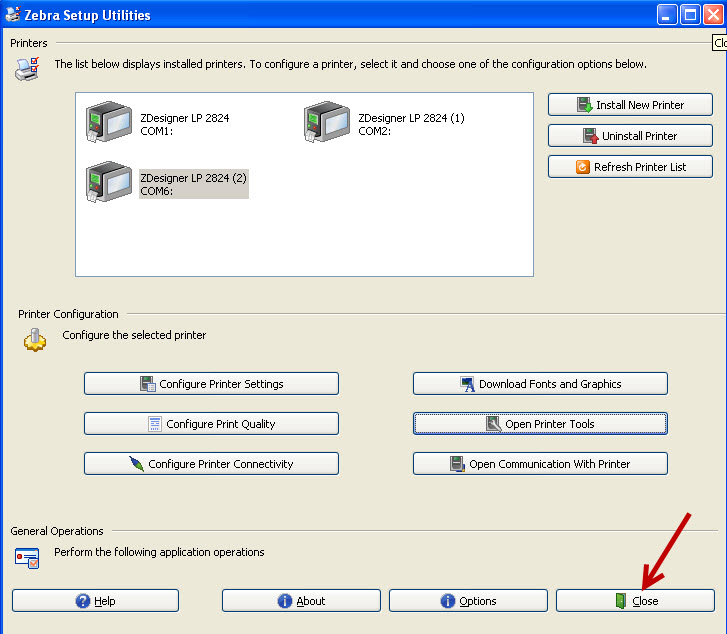
Task: Select the ZDesigner LP 2824 (1) printer icon
Action: coord(326,123)
